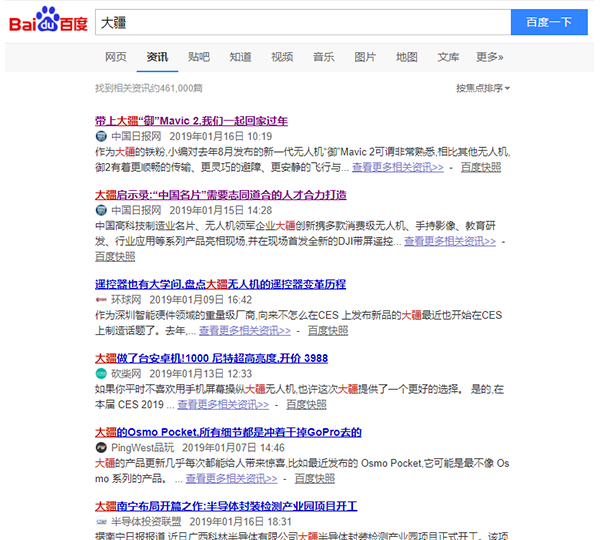The image size is (600, 540).
Task: Click the 半导体投资联盟 source icon
Action: (100, 522)
